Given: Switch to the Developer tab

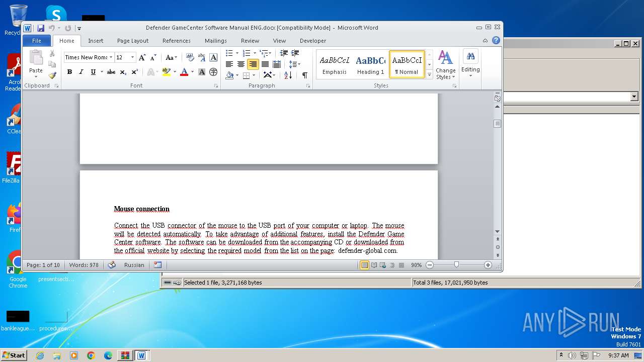Looking at the screenshot, I should pos(313,41).
